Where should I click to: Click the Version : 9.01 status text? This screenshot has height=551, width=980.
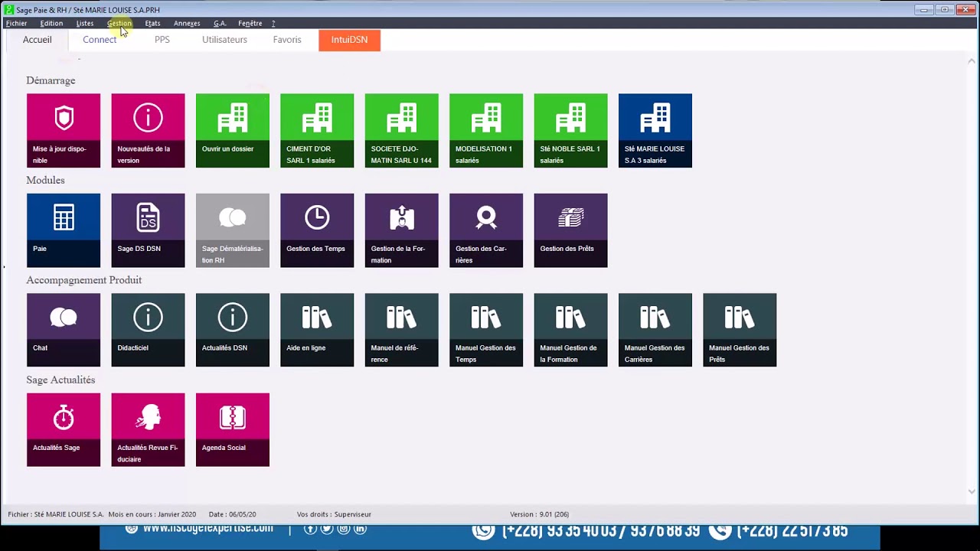click(539, 514)
